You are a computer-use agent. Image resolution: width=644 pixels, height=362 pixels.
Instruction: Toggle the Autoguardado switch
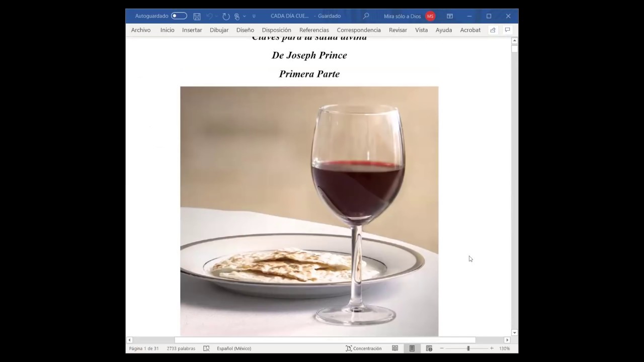pyautogui.click(x=179, y=16)
